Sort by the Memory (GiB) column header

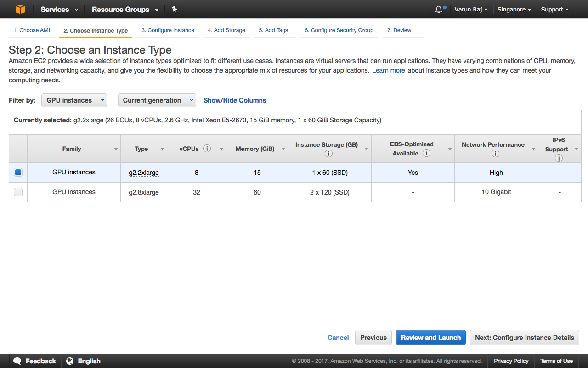coord(255,149)
